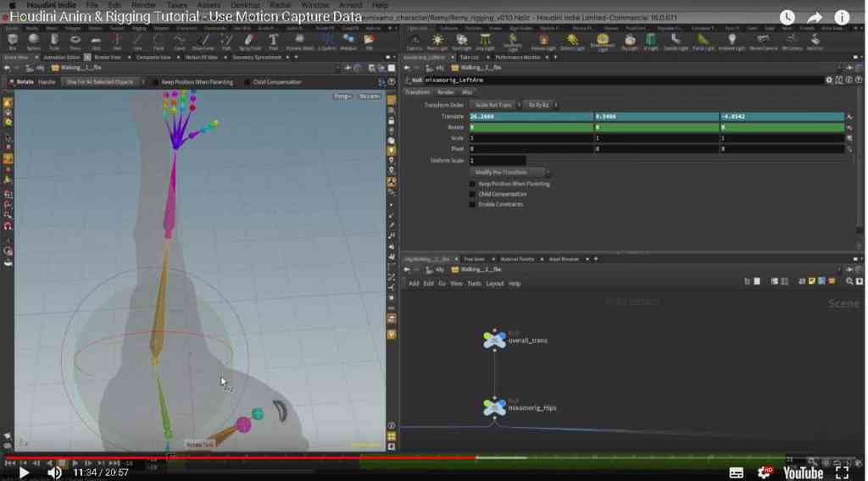Screen dimensions: 868x481
Task: Click the Uniform Scale input field
Action: click(498, 160)
